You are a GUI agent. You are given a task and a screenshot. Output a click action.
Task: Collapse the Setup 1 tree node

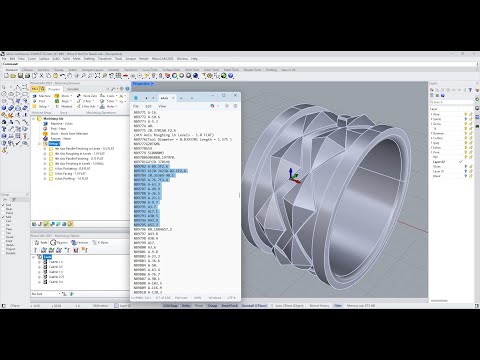pyautogui.click(x=40, y=144)
